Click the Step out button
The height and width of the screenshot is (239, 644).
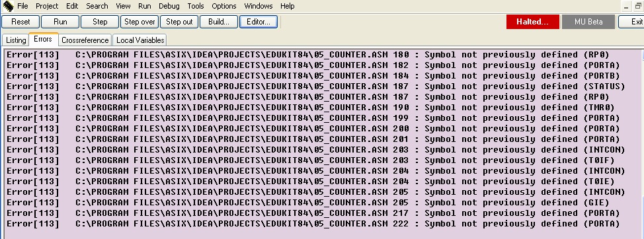[x=179, y=22]
